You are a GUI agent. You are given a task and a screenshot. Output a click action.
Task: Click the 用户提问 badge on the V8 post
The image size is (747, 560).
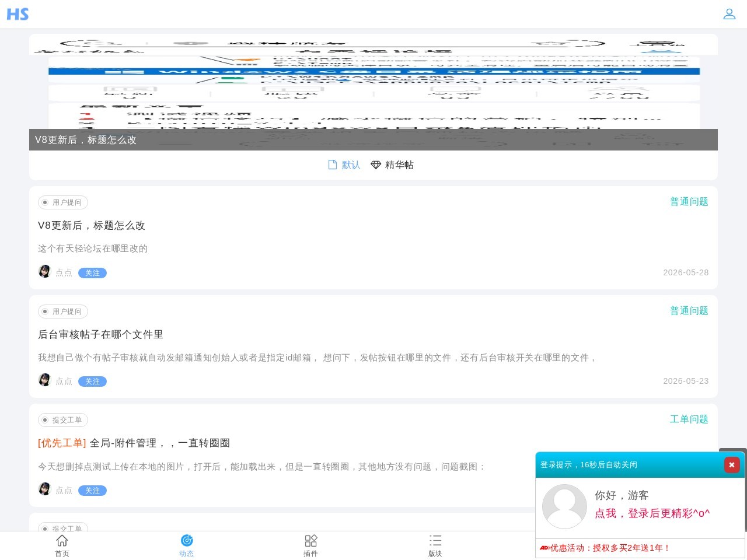tap(63, 202)
